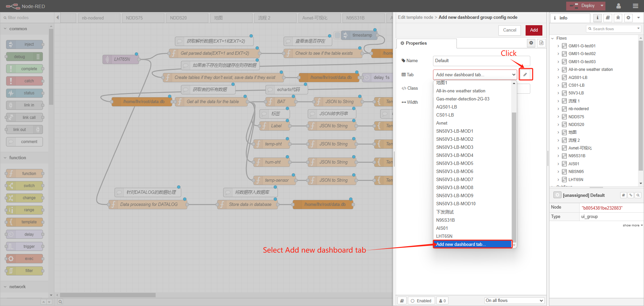Toggle the Enabled state button
Image resolution: width=644 pixels, height=306 pixels.
(421, 301)
